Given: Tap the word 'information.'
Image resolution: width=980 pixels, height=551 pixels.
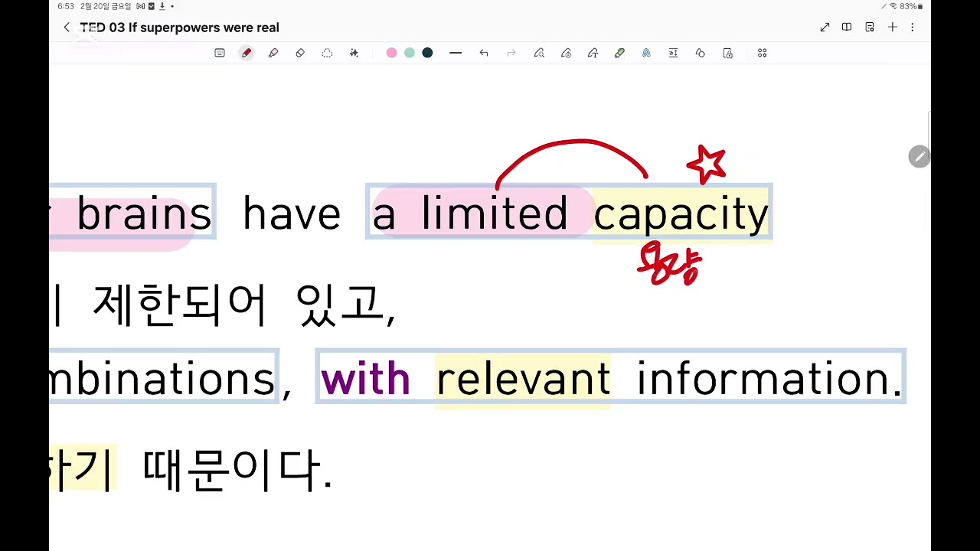Looking at the screenshot, I should pyautogui.click(x=769, y=380).
